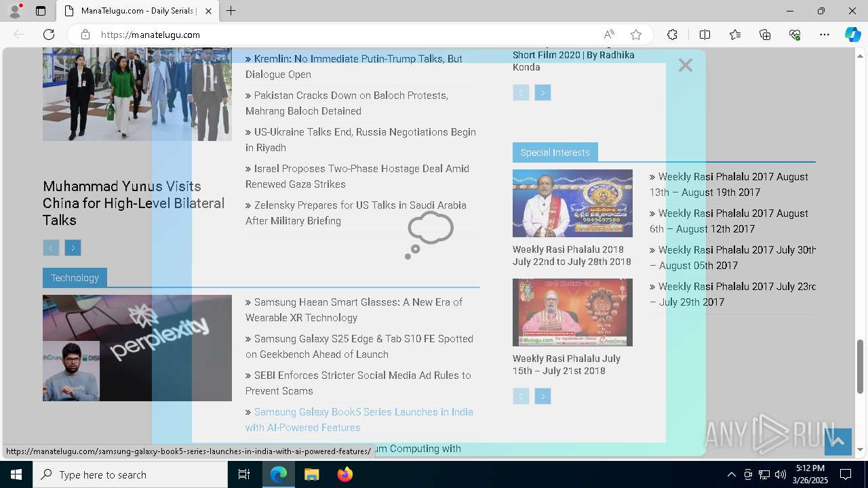Open the Special Interests section heading
868x488 pixels.
click(x=555, y=152)
